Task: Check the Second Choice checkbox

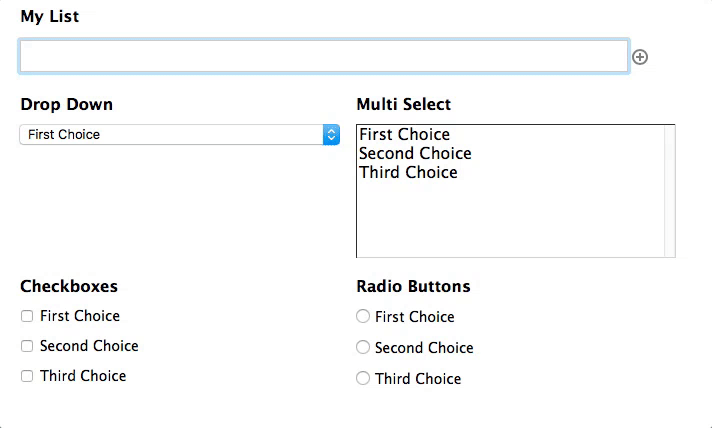Action: 27,346
